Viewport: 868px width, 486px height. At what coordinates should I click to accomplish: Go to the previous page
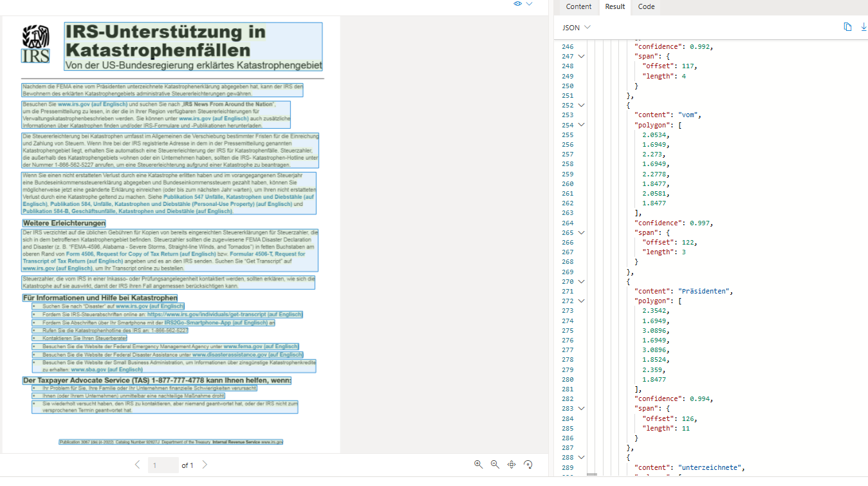[x=137, y=465]
